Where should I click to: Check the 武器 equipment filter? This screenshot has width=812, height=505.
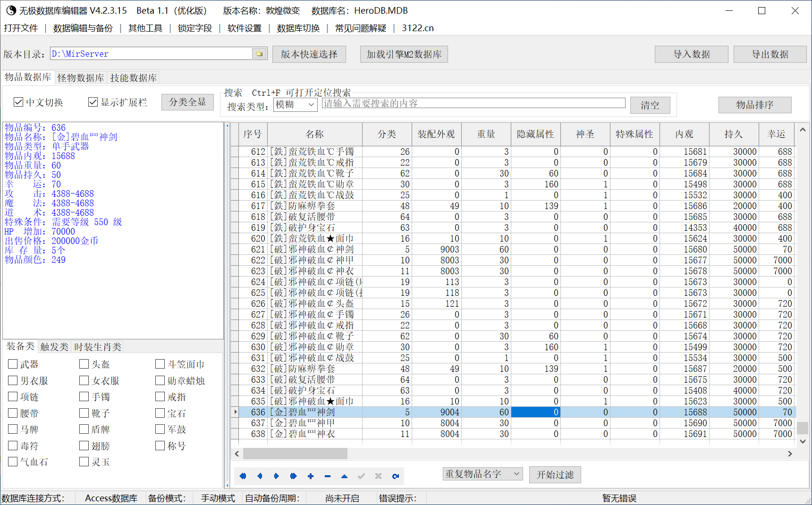[x=13, y=364]
